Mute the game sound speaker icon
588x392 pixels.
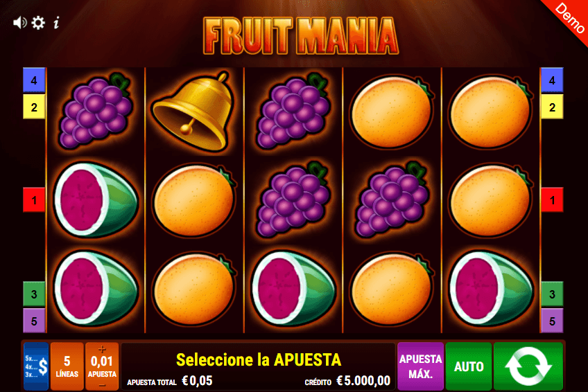coord(20,23)
